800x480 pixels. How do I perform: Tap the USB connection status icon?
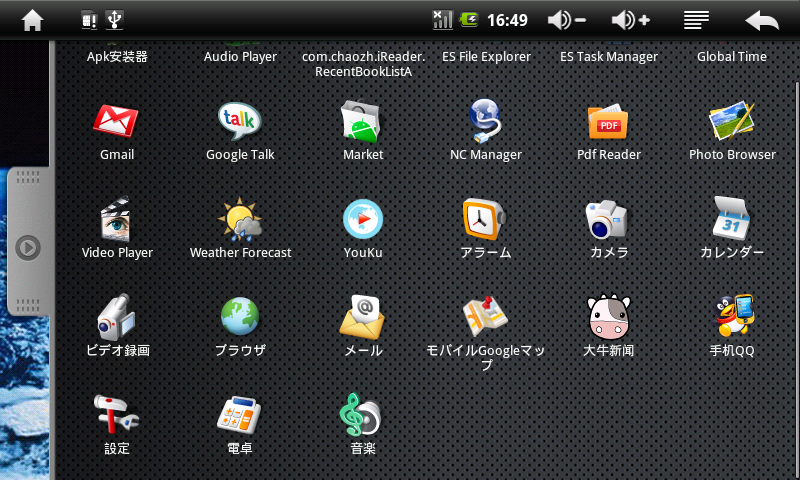click(114, 20)
